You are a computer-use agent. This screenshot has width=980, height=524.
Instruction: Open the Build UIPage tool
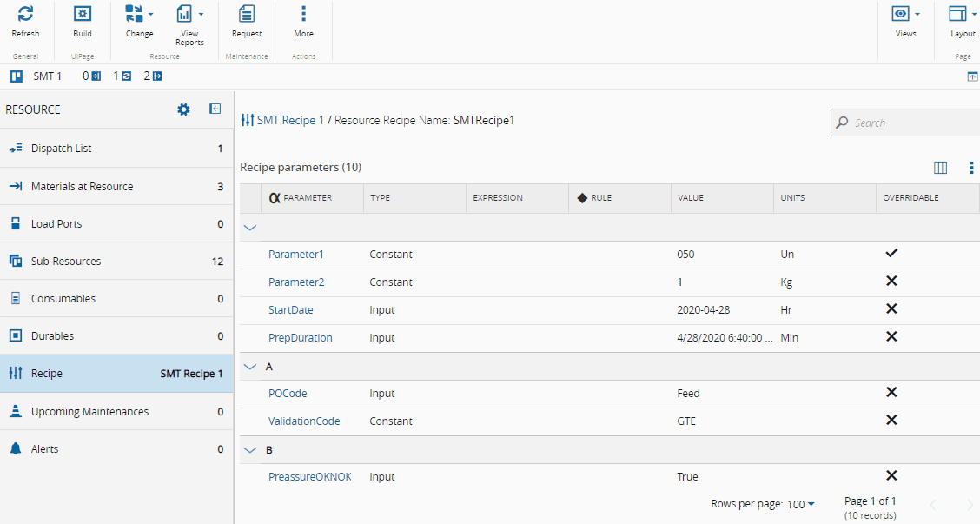click(82, 15)
